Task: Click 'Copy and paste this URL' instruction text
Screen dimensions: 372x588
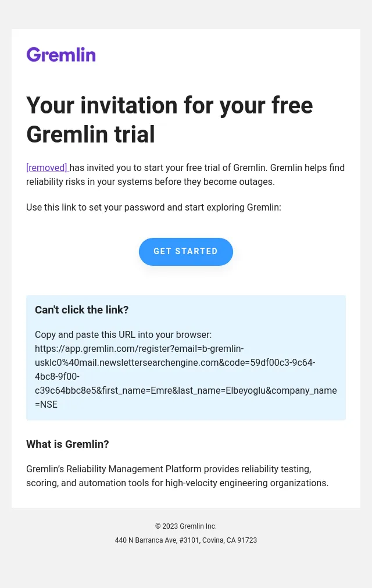Action: (123, 334)
